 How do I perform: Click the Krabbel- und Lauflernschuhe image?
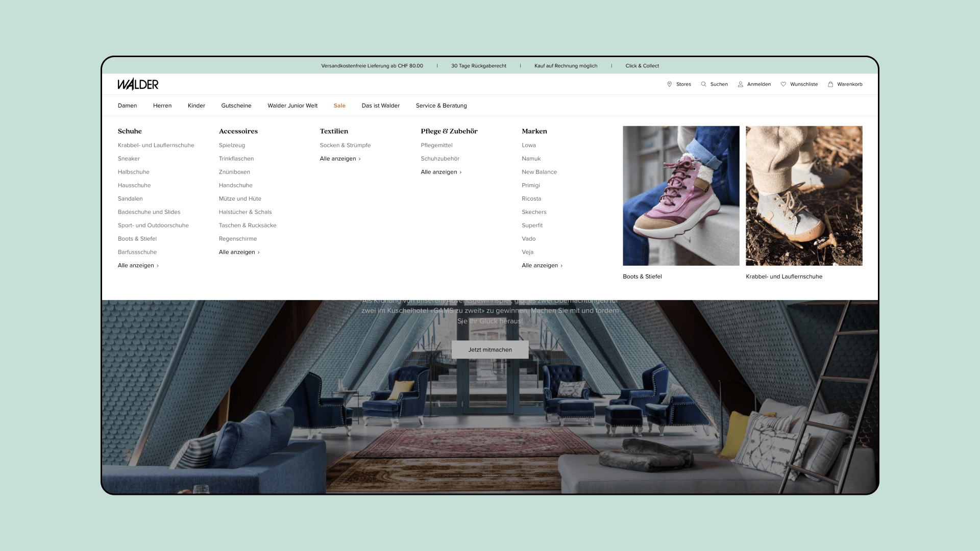pyautogui.click(x=804, y=196)
